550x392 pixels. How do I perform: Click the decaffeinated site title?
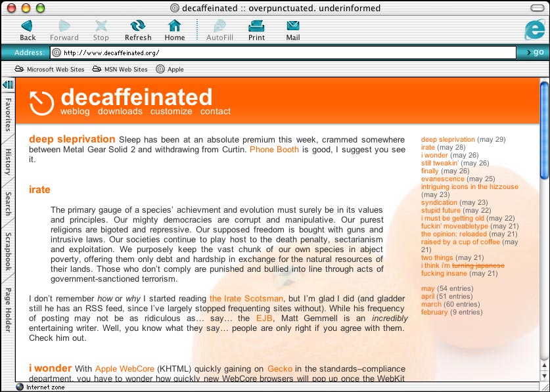137,97
